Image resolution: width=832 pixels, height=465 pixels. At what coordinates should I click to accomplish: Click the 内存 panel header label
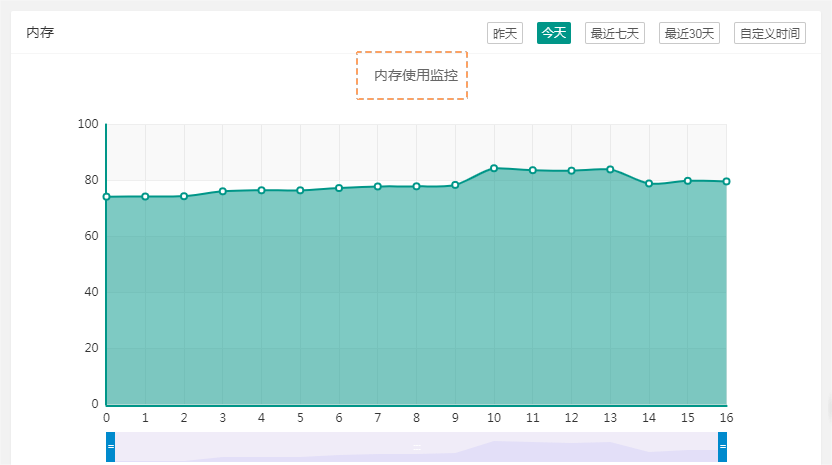(40, 33)
